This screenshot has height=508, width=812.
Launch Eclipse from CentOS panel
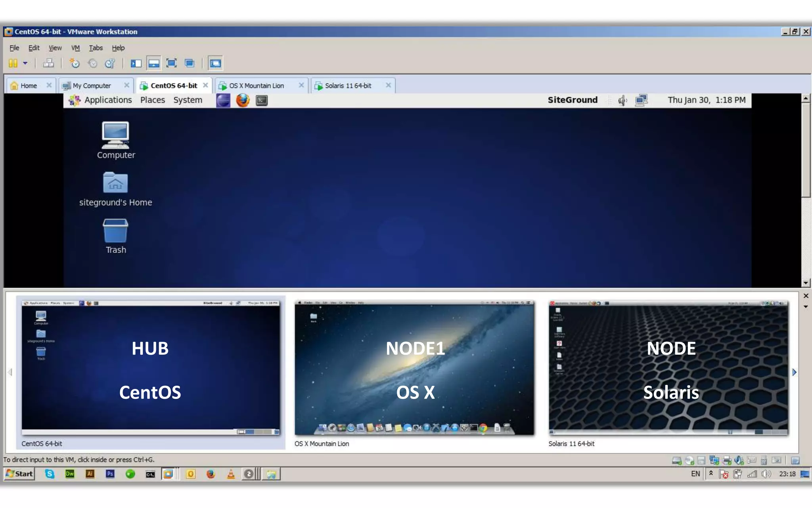coord(223,100)
